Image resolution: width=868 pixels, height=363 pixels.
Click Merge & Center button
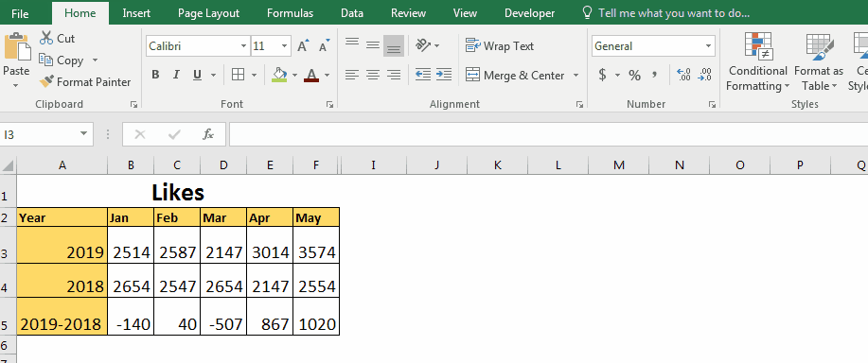tap(515, 75)
